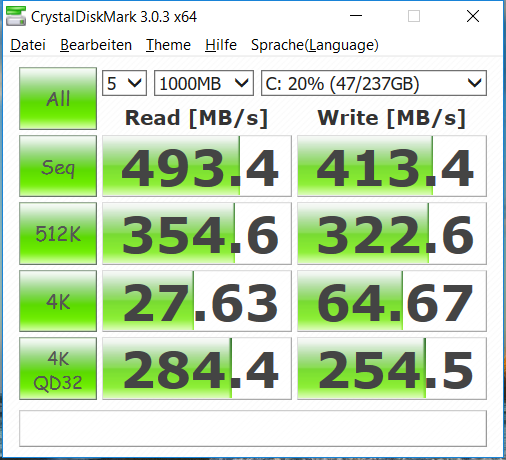Expand the 1000MB test size dropdown
Image resolution: width=506 pixels, height=460 pixels.
(204, 83)
